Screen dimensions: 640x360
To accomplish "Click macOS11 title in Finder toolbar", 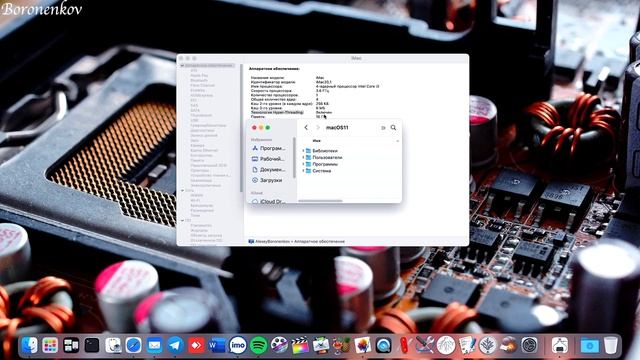I will coord(337,128).
